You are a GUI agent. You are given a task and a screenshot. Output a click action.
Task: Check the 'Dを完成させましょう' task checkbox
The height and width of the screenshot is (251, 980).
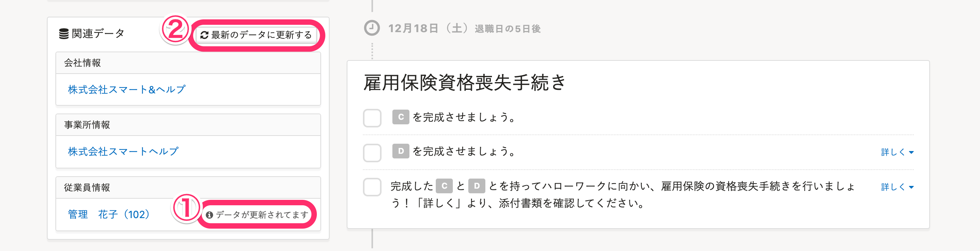(x=372, y=153)
